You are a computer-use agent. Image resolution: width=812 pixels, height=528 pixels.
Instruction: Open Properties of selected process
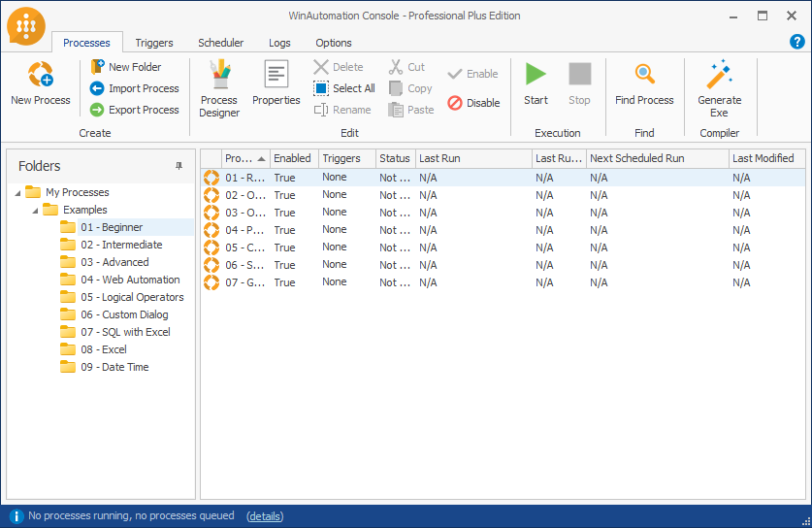tap(276, 82)
